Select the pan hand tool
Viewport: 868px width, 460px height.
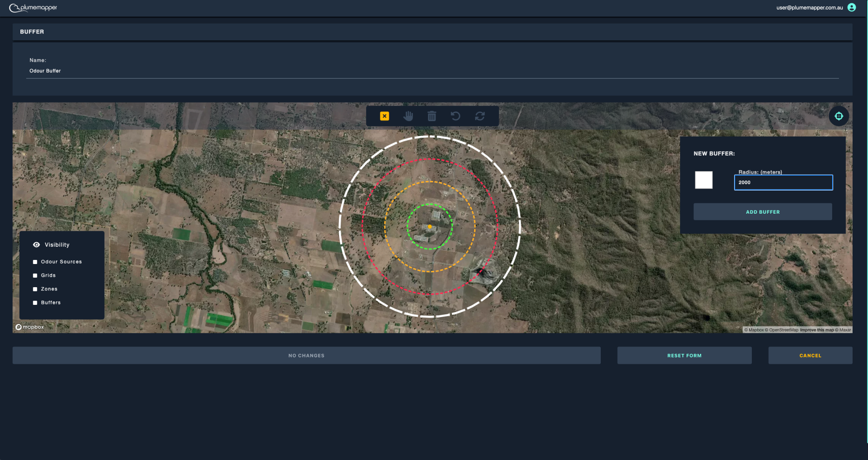coord(408,116)
